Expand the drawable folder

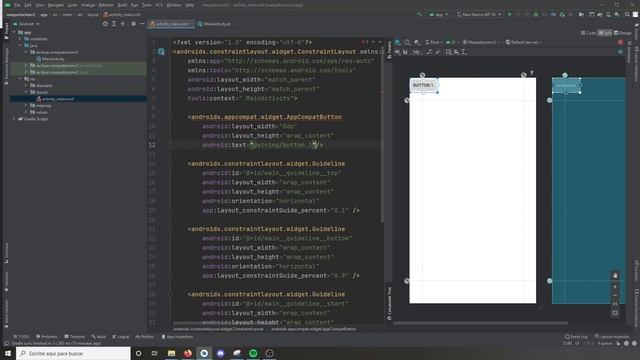(x=27, y=86)
